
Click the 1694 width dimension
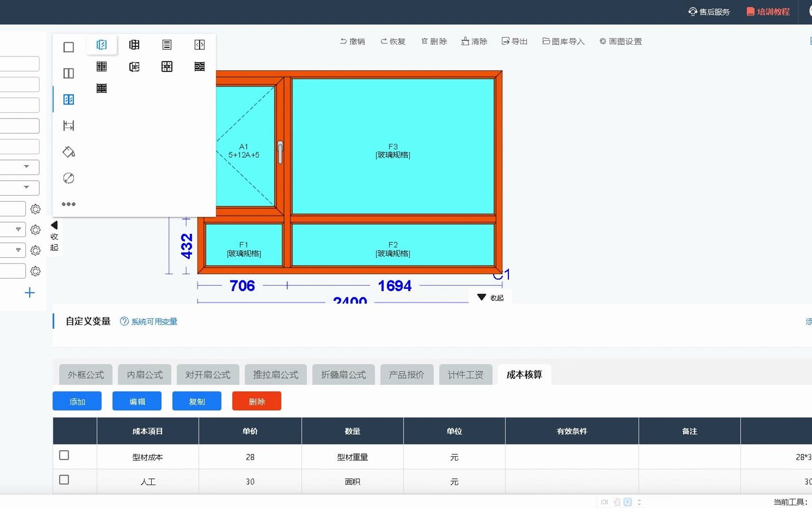click(x=395, y=286)
